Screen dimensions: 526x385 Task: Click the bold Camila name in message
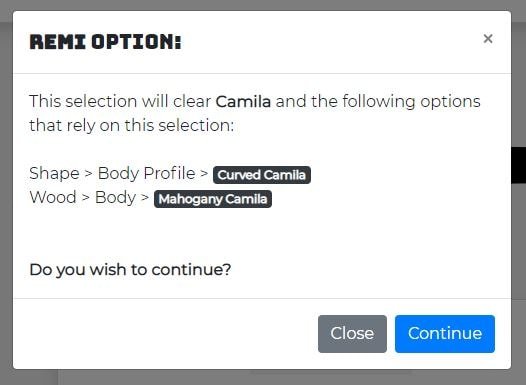pyautogui.click(x=243, y=102)
